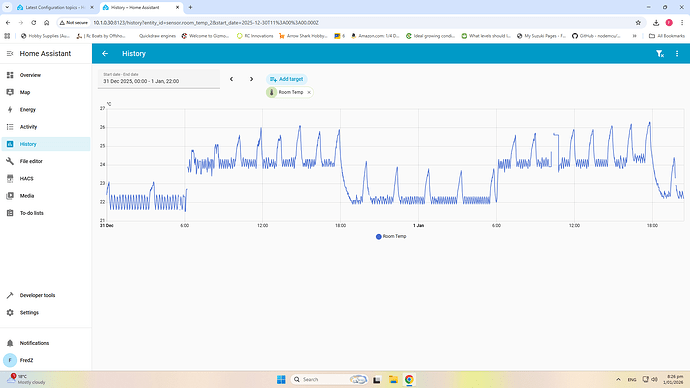Open the Arrow Shark Hobby bookmark
This screenshot has width=690, height=388.
pyautogui.click(x=303, y=36)
